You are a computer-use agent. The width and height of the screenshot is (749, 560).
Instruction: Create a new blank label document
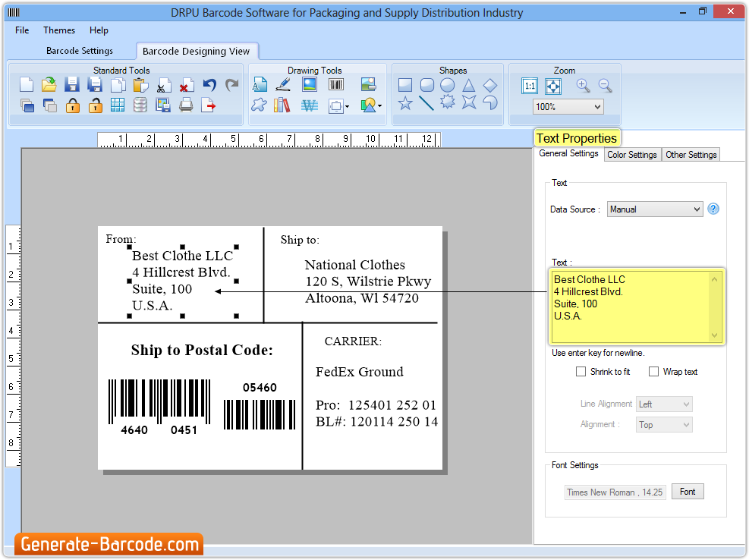[27, 85]
